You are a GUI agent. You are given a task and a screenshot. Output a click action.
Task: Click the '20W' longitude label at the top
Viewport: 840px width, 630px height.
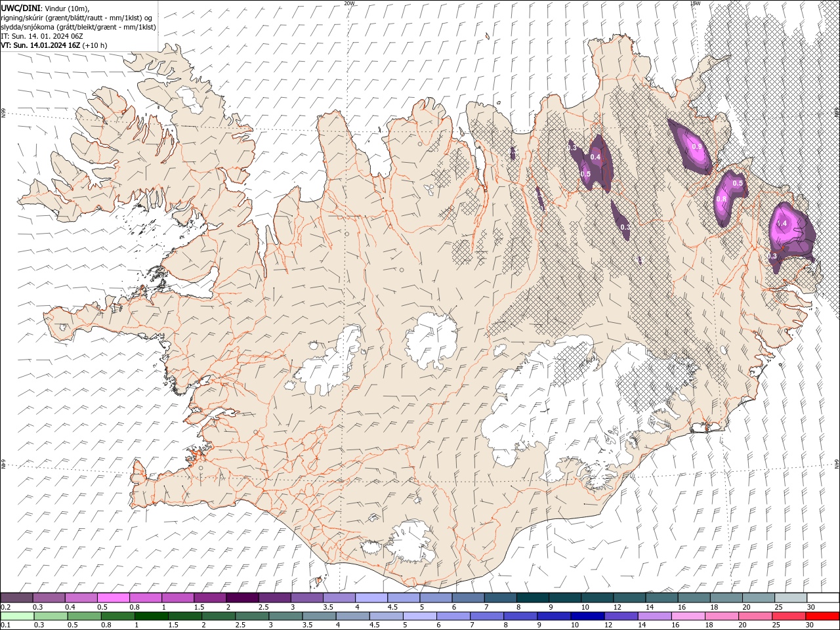(349, 3)
